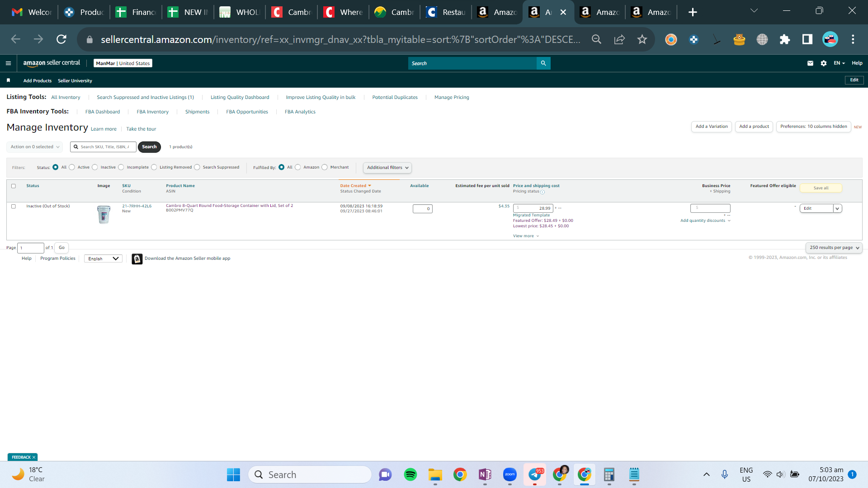Open a new browser tab
The width and height of the screenshot is (868, 488).
pyautogui.click(x=693, y=12)
